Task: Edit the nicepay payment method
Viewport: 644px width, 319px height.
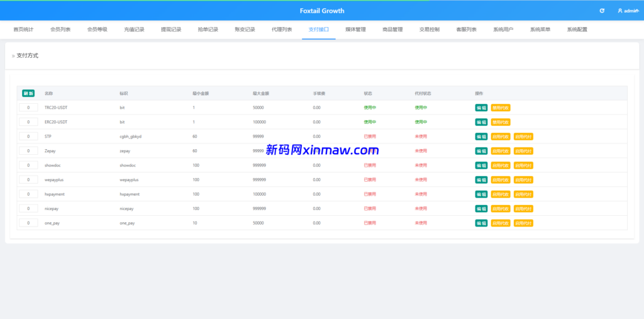Action: coord(481,208)
